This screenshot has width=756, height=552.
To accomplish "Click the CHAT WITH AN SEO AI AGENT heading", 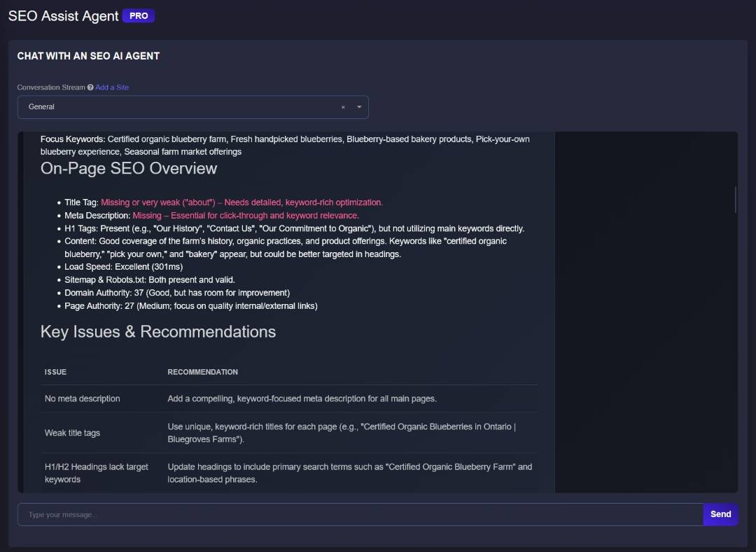I will pos(88,56).
